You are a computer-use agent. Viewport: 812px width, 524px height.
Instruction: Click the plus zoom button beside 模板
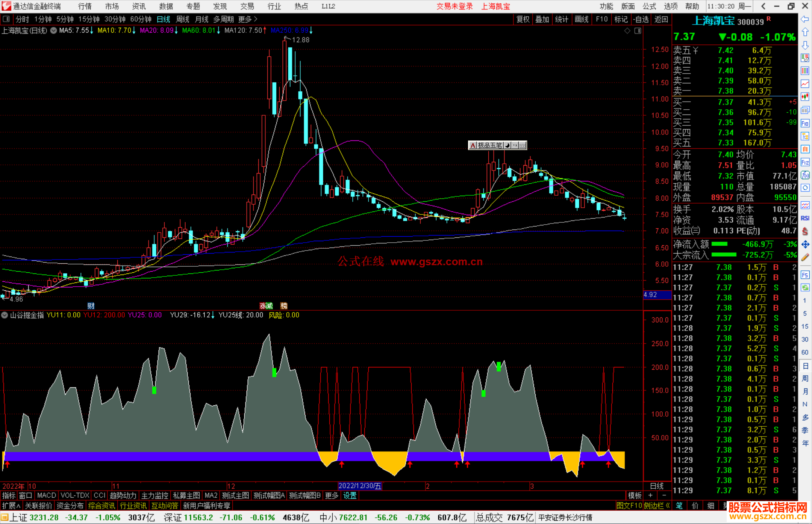650,495
